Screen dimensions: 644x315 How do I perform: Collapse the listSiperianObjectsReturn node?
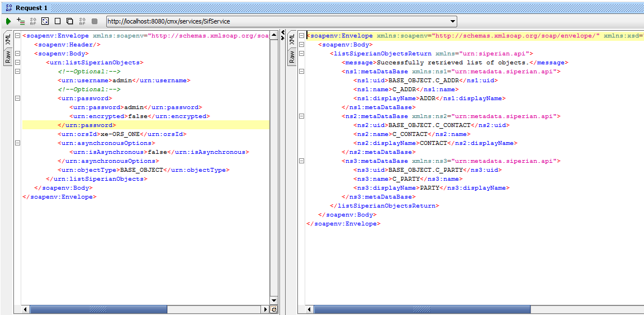(301, 54)
